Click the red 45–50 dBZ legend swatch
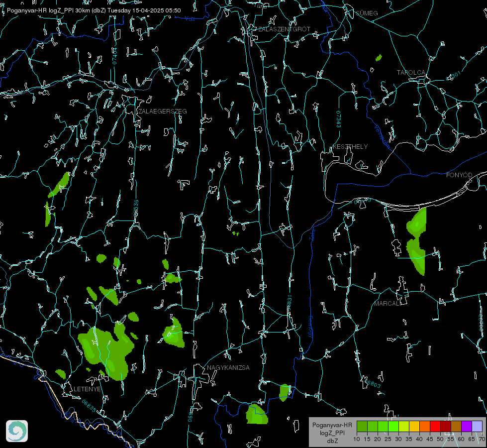Image resolution: width=487 pixels, height=448 pixels. click(435, 426)
